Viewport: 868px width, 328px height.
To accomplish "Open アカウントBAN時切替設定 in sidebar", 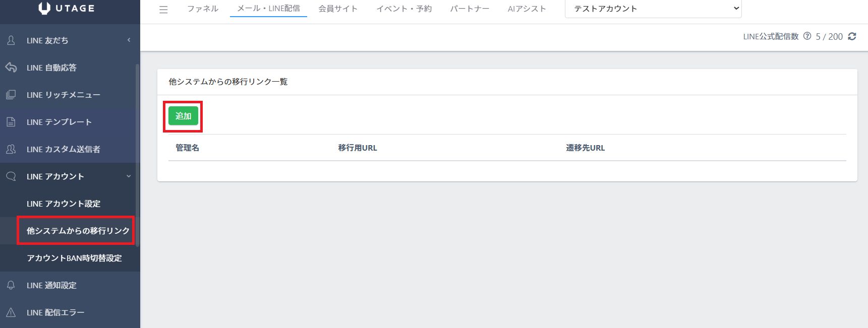I will 74,258.
